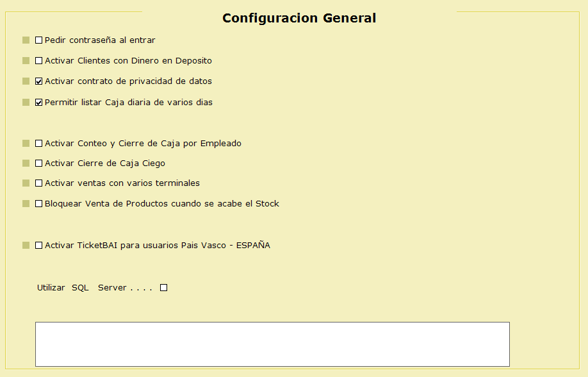Toggle the TicketBAI Pais Vasco checkbox
The width and height of the screenshot is (588, 377).
(x=39, y=246)
